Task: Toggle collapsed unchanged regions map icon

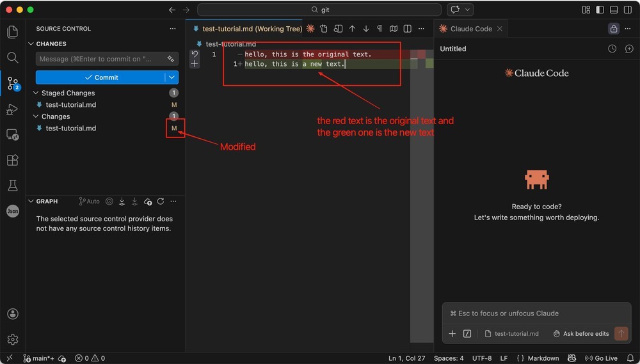Action: (x=394, y=29)
